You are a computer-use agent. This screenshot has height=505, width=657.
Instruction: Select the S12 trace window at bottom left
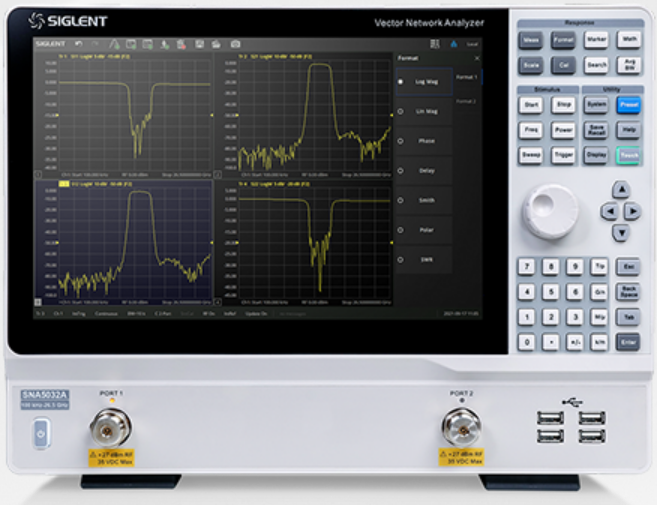pyautogui.click(x=124, y=243)
